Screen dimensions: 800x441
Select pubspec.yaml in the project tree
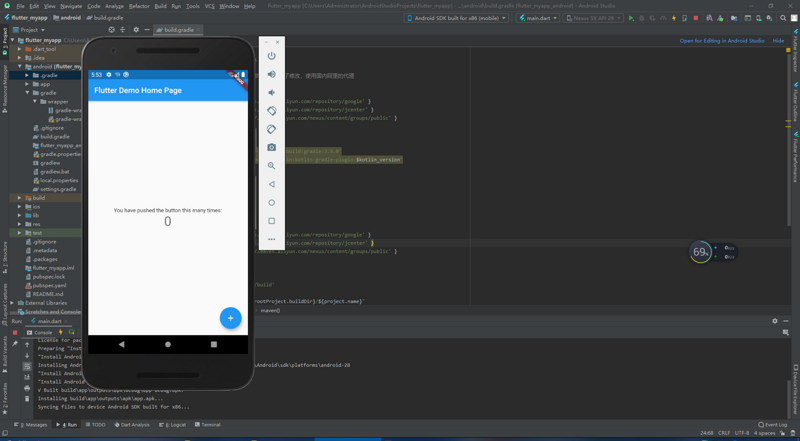coord(48,285)
